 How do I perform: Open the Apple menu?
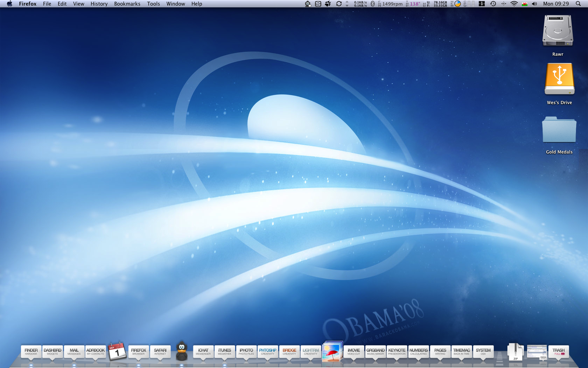tap(9, 4)
